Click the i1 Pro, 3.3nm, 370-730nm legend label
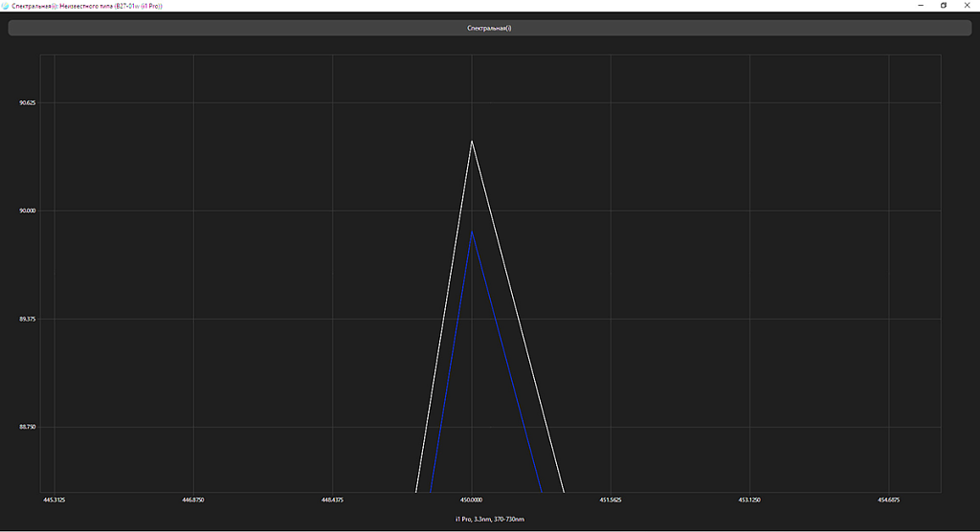This screenshot has width=980, height=532. tap(489, 519)
